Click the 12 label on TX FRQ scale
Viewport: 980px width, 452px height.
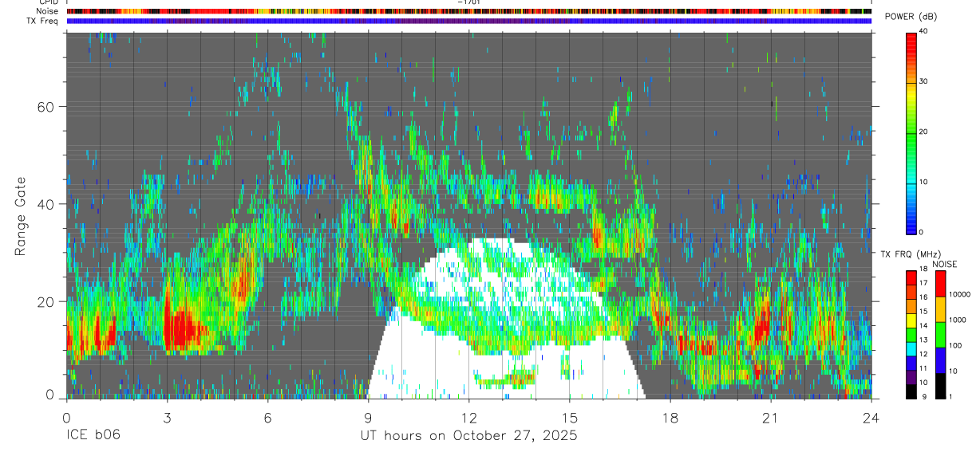click(923, 354)
